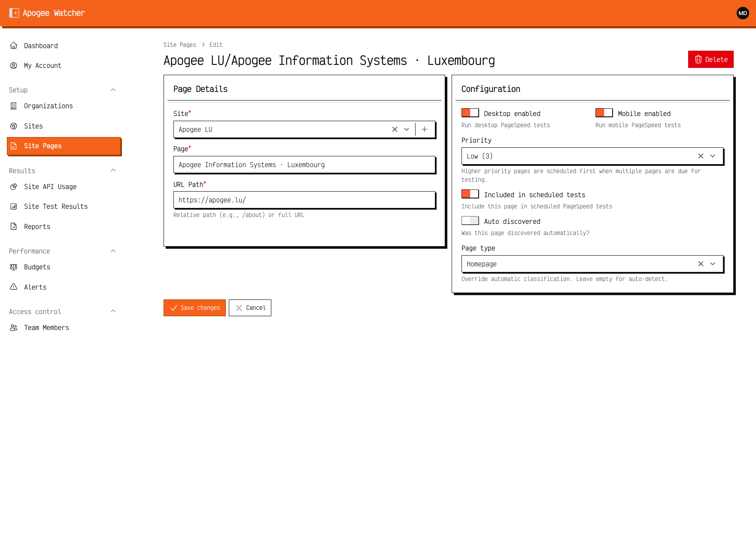Collapse sidebar via Apogee Watcher logo icon
756x537 pixels.
click(14, 13)
